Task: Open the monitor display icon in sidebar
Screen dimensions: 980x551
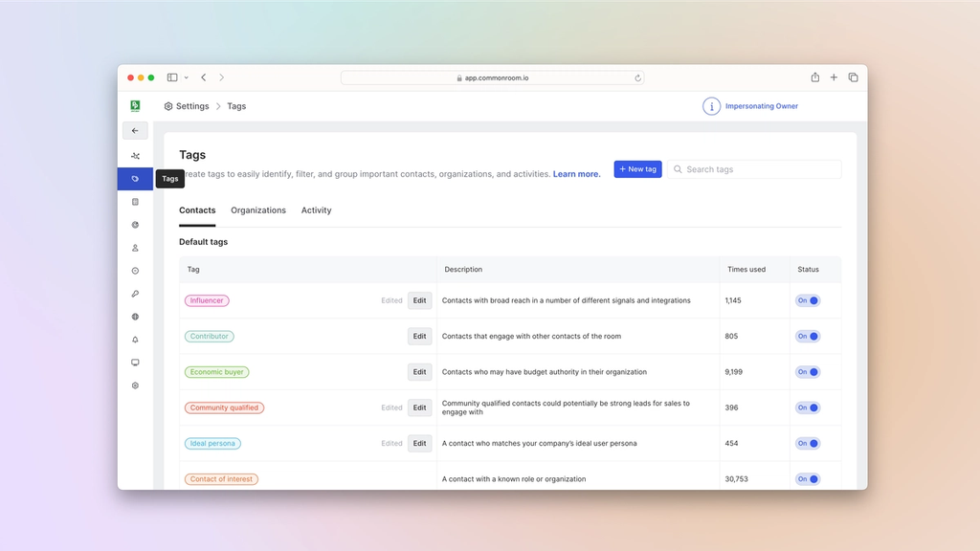Action: click(135, 363)
